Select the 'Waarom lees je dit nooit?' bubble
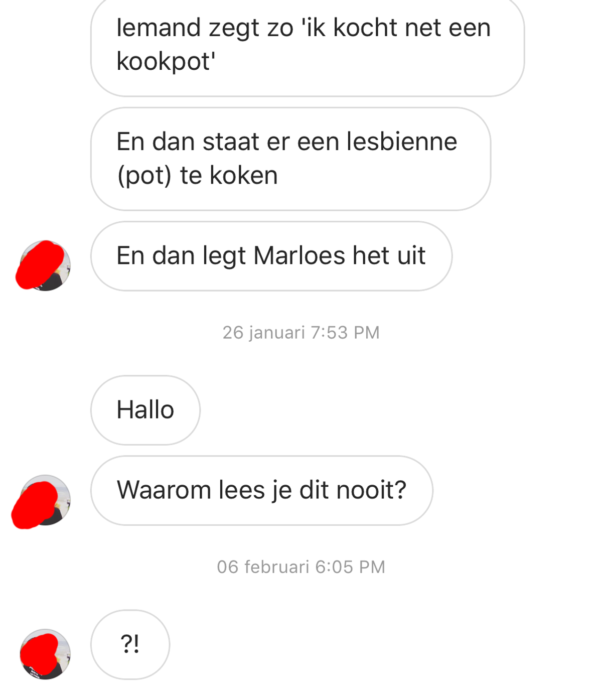This screenshot has height=700, width=602. 262,490
